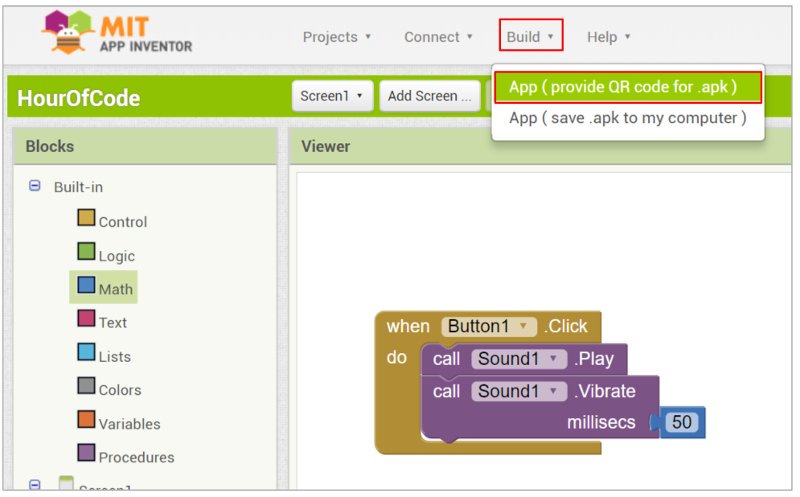The width and height of the screenshot is (800, 497).
Task: Select the Math blocks category
Action: 104,287
